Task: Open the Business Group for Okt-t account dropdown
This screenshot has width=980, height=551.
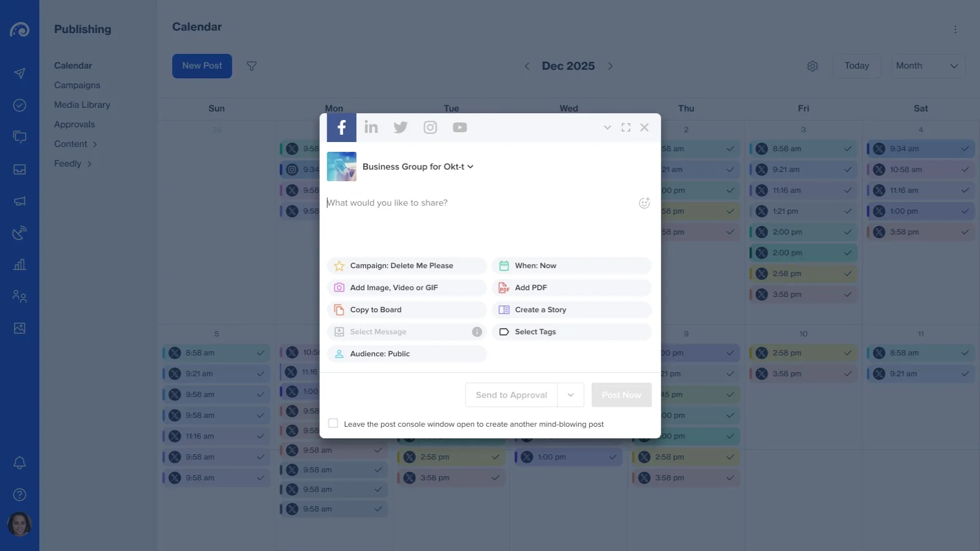Action: pos(418,167)
